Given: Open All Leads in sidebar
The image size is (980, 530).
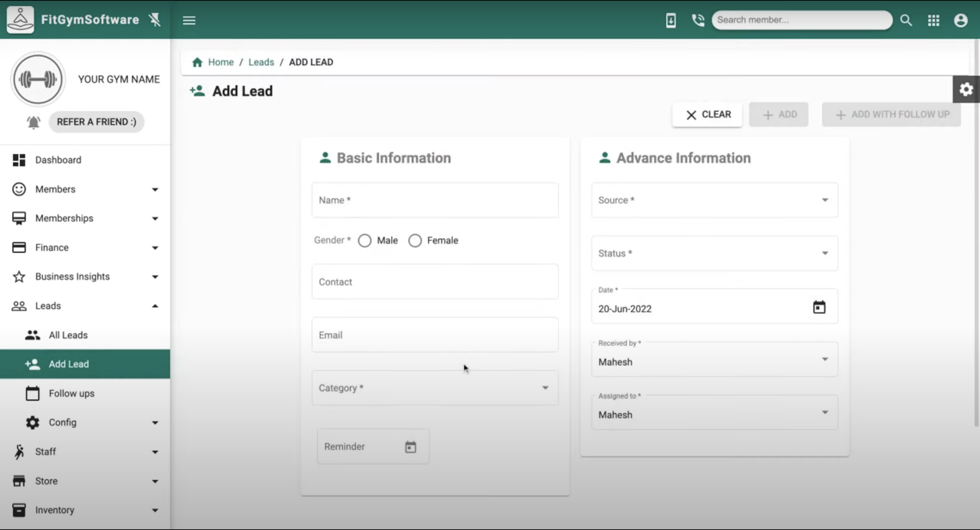Looking at the screenshot, I should [x=68, y=335].
